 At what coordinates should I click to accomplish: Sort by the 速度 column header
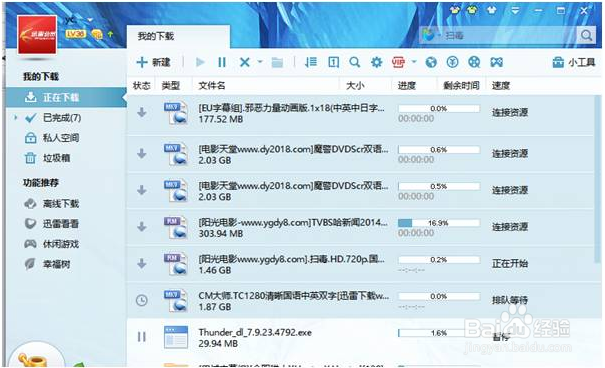point(501,86)
